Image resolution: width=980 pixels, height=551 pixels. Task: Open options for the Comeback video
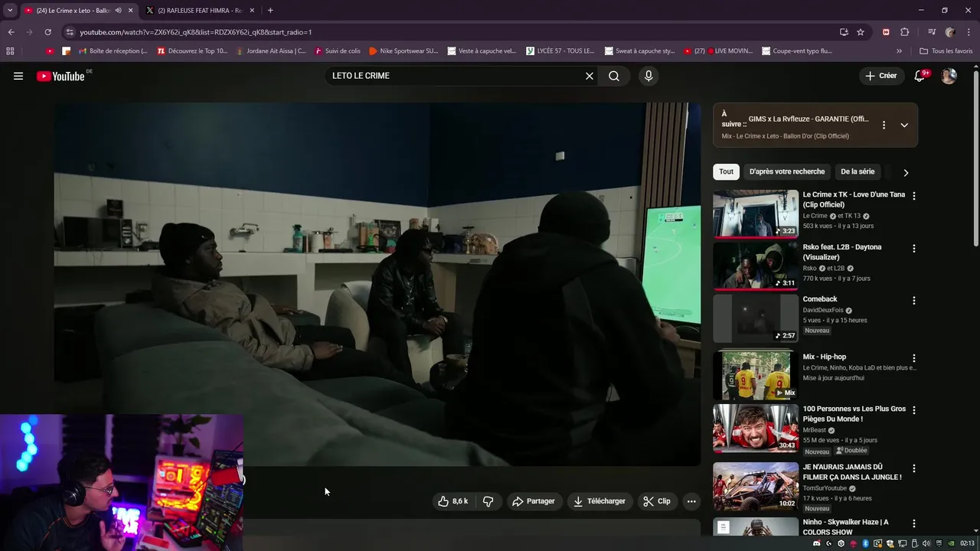pyautogui.click(x=913, y=301)
